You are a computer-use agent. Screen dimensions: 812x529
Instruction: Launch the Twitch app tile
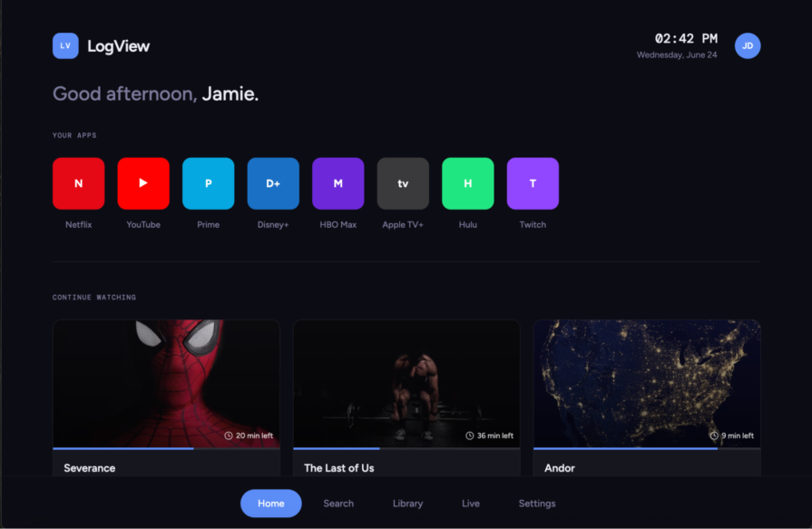pyautogui.click(x=533, y=183)
